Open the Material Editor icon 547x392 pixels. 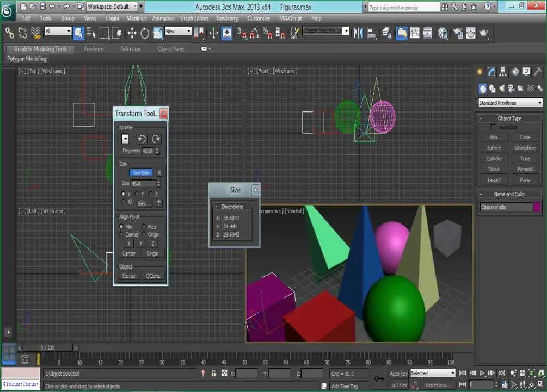point(442,33)
